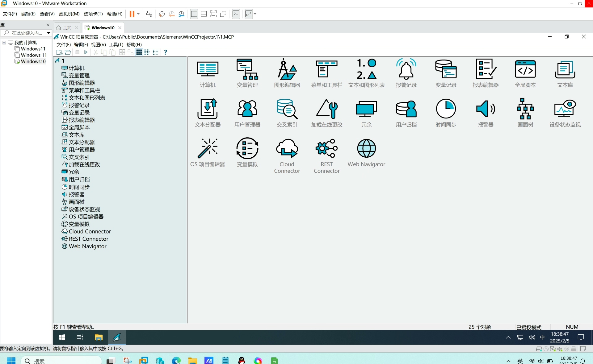Open the 用户管理器 user administrator icon
The width and height of the screenshot is (593, 364).
click(247, 113)
